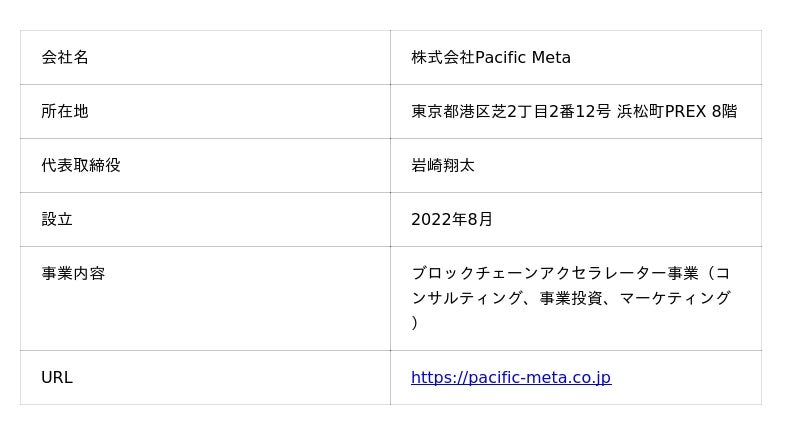Screen dimensions: 800x435
Task: Open the pacific-meta.co.jp link
Action: (x=510, y=377)
